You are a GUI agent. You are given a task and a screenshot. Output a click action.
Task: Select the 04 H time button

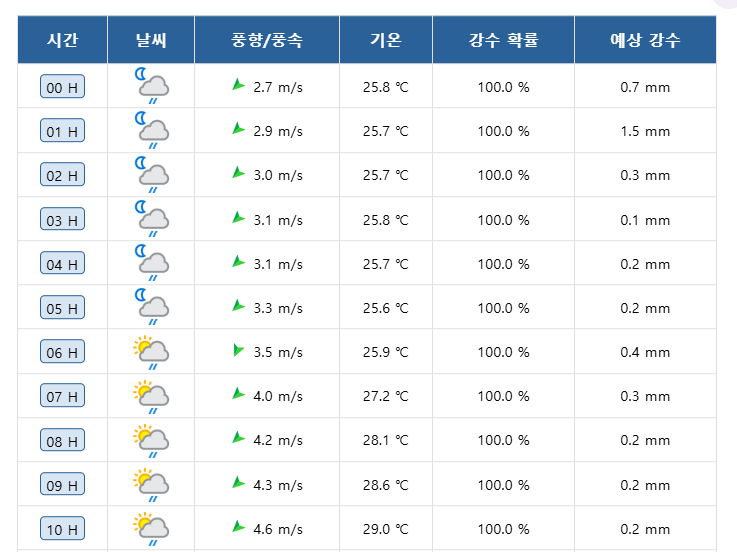click(62, 264)
